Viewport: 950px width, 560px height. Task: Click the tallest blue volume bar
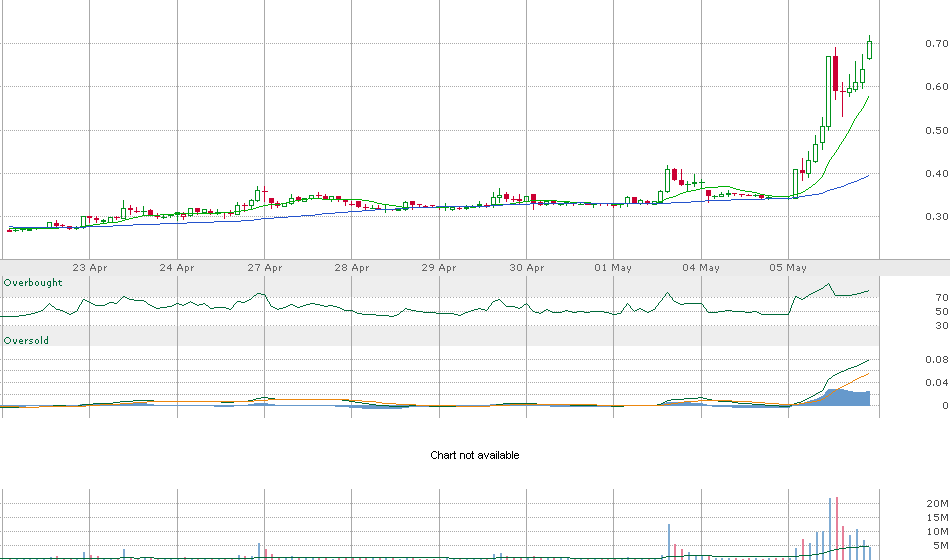tap(829, 528)
